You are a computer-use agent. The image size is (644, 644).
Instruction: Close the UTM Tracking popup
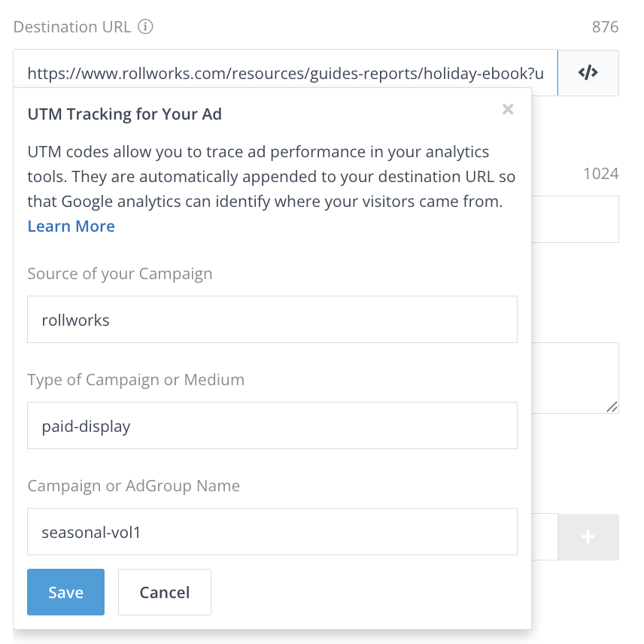tap(508, 110)
